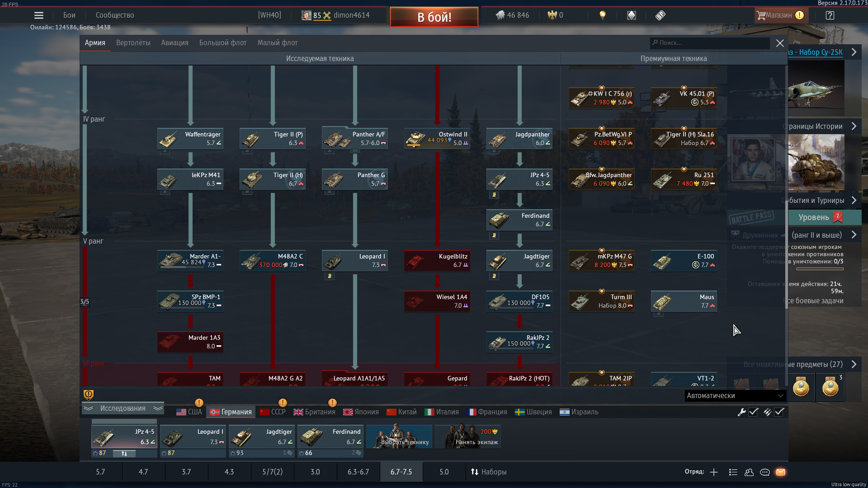This screenshot has height=488, width=868.
Task: Switch to the Авиация tab
Action: coord(175,43)
